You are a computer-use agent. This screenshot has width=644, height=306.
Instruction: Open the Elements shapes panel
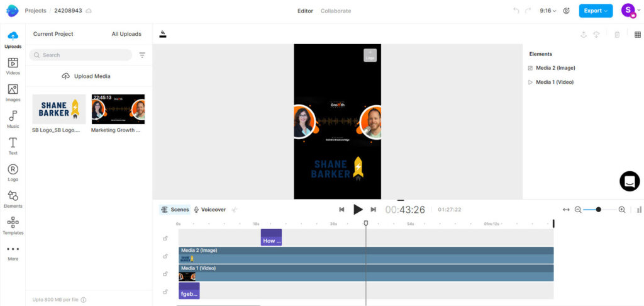point(13,200)
